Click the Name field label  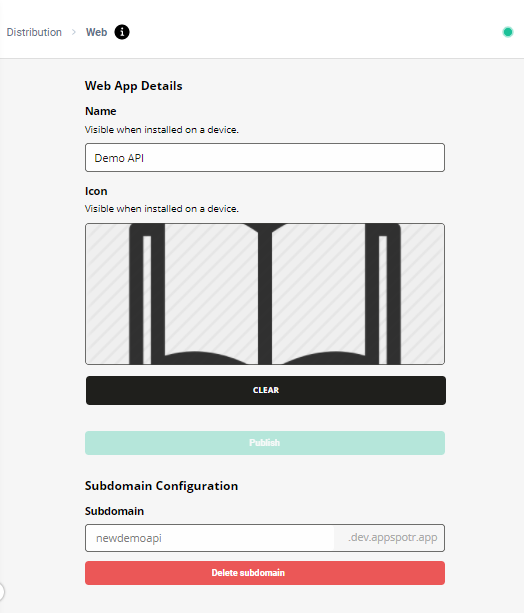[100, 111]
